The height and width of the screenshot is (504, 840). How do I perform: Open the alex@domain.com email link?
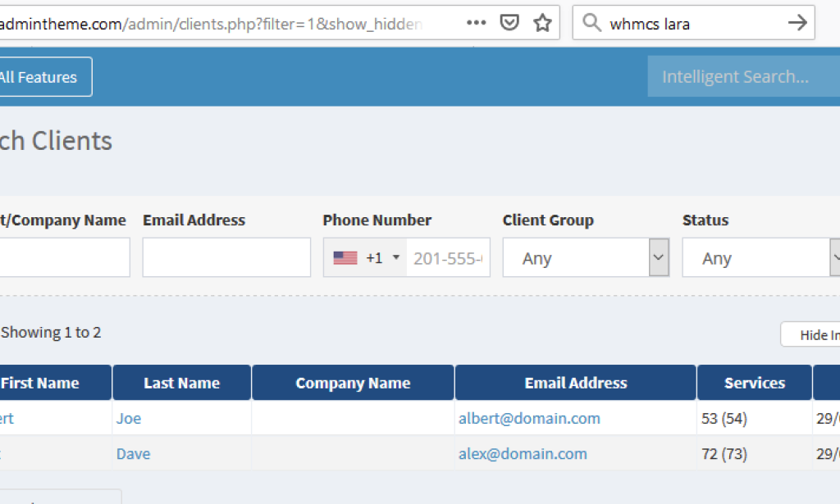coord(523,453)
